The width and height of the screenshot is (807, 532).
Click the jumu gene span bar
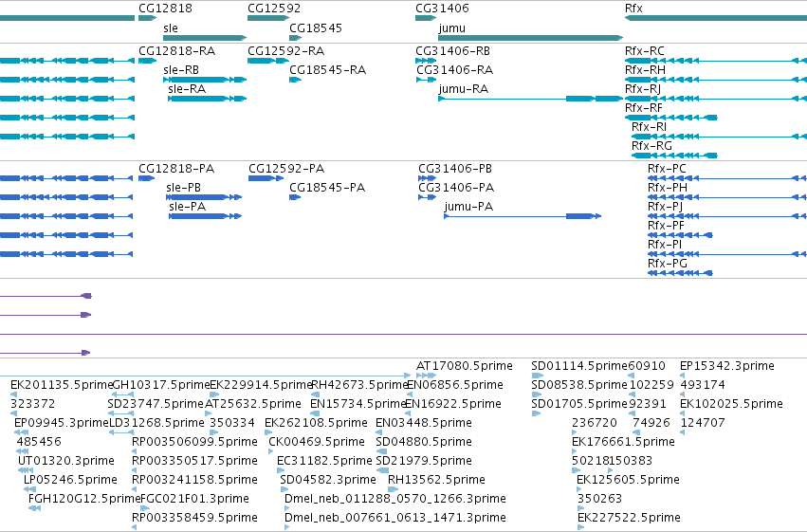tap(531, 38)
